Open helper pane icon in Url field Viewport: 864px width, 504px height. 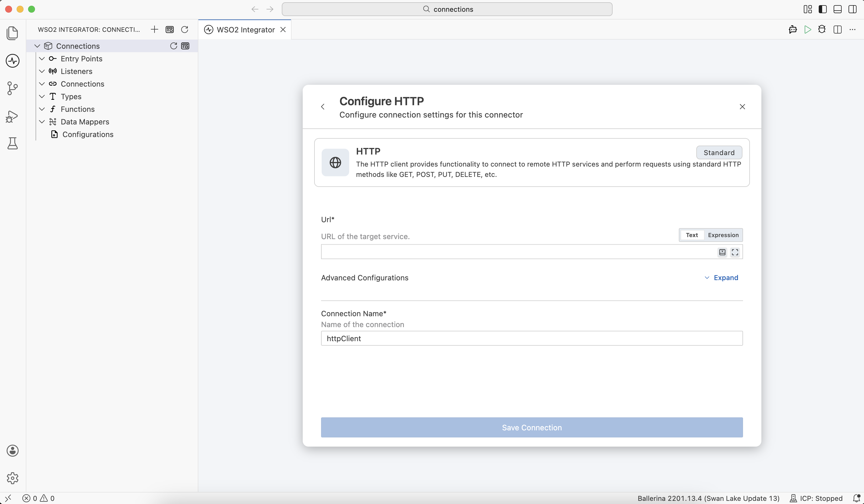click(722, 252)
